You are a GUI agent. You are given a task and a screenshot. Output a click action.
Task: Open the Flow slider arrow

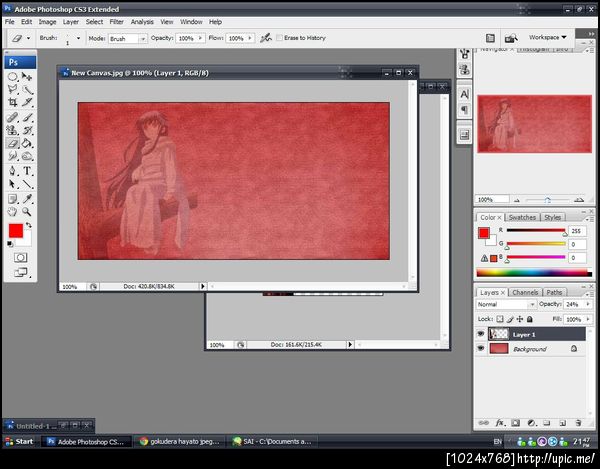[x=250, y=38]
